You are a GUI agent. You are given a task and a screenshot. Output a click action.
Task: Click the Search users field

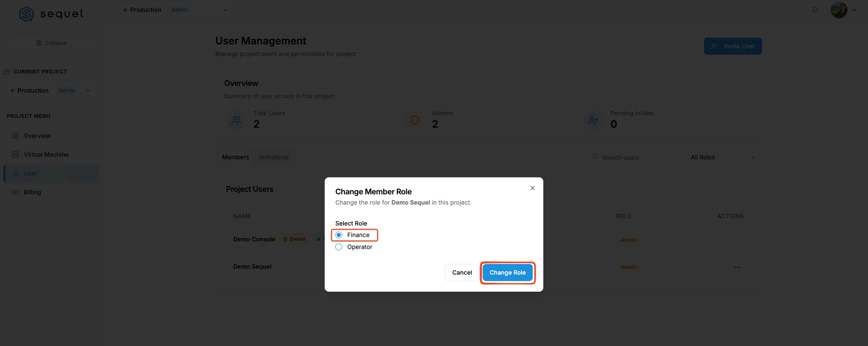(636, 157)
